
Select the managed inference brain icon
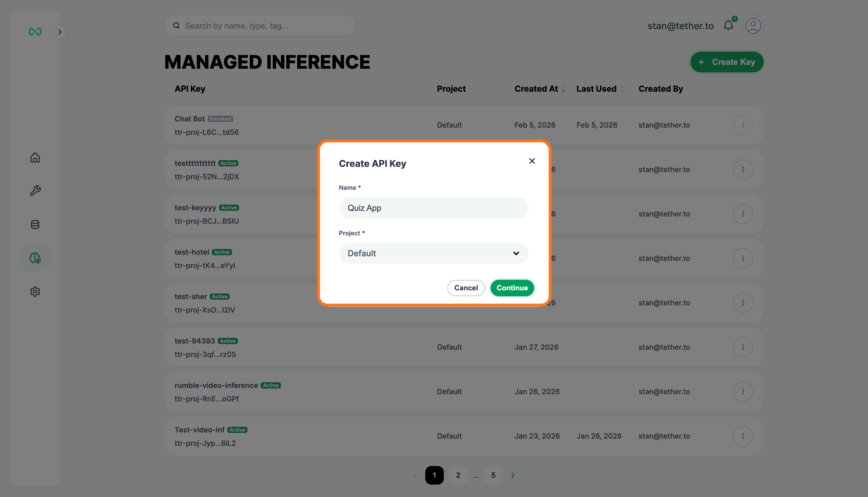click(35, 258)
